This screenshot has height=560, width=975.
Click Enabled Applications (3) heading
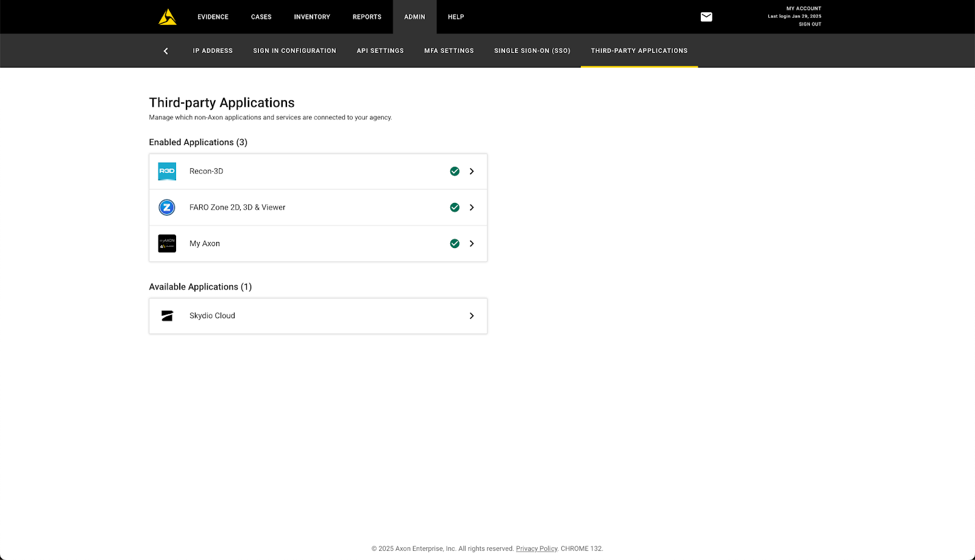point(198,143)
